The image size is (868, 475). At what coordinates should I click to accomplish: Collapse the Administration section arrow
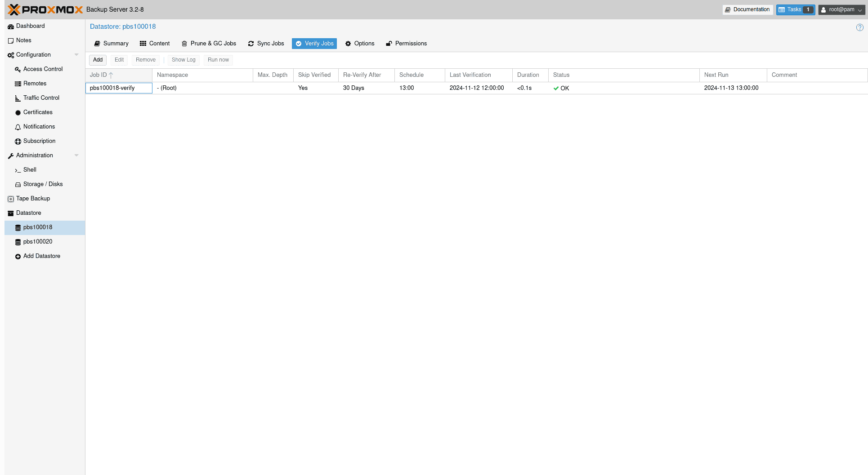[76, 155]
